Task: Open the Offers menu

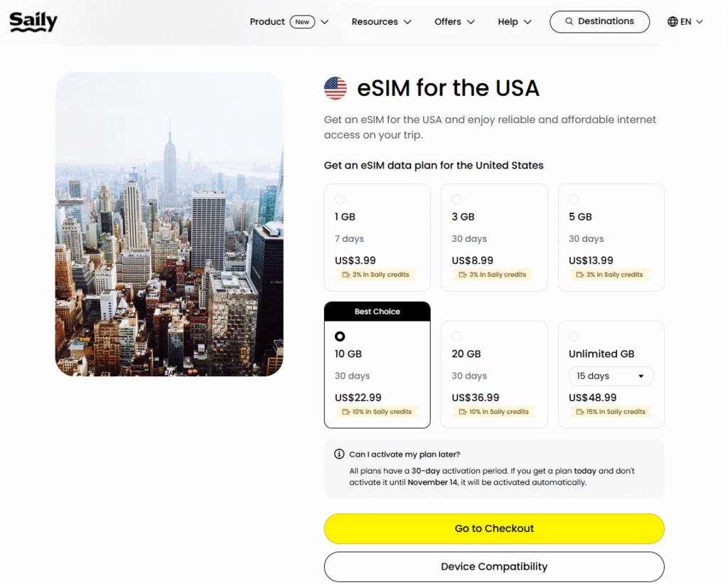Action: (x=454, y=21)
